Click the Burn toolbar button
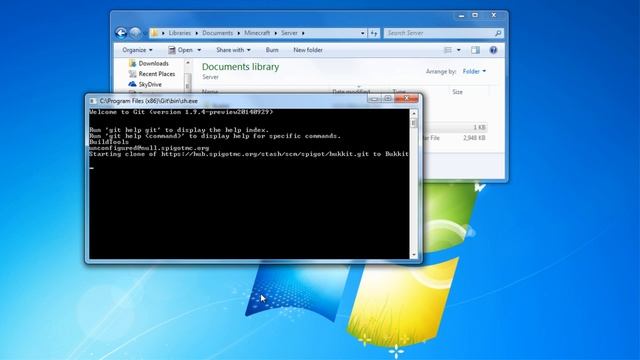 coord(272,50)
